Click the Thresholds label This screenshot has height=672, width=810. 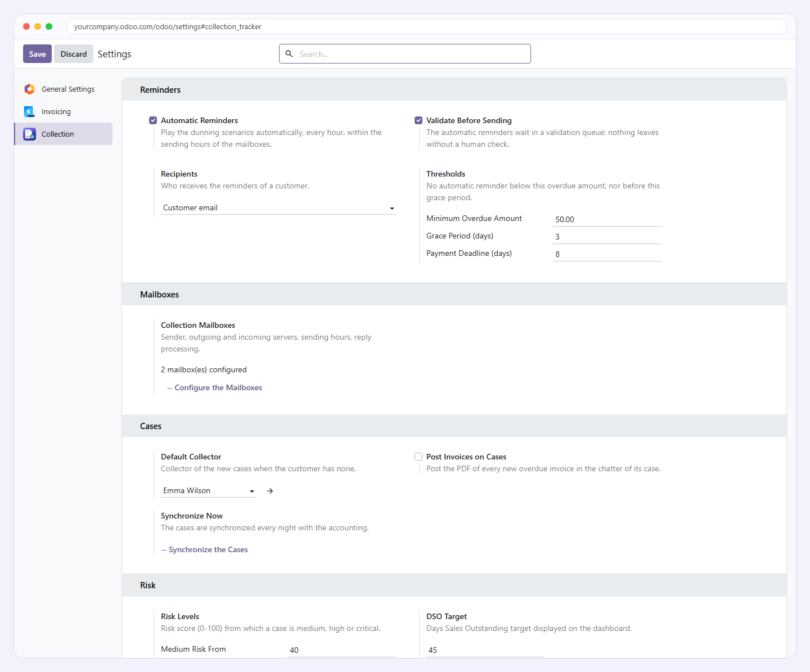(x=445, y=174)
